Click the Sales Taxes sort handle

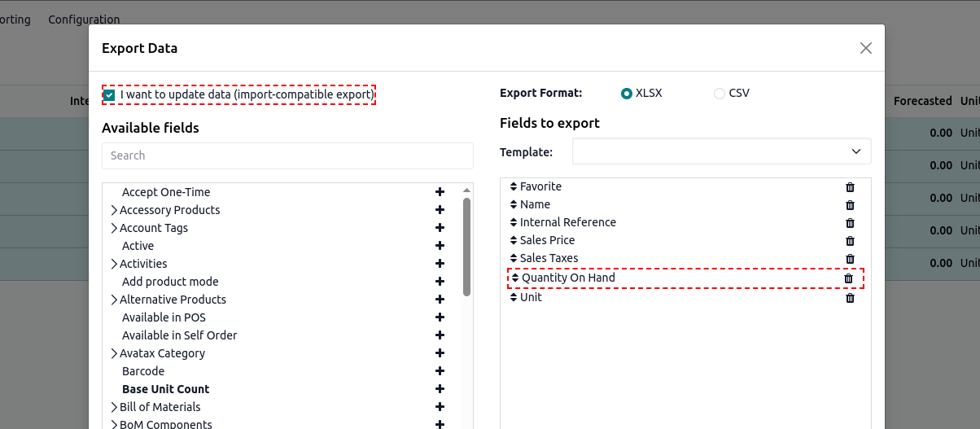click(x=514, y=258)
